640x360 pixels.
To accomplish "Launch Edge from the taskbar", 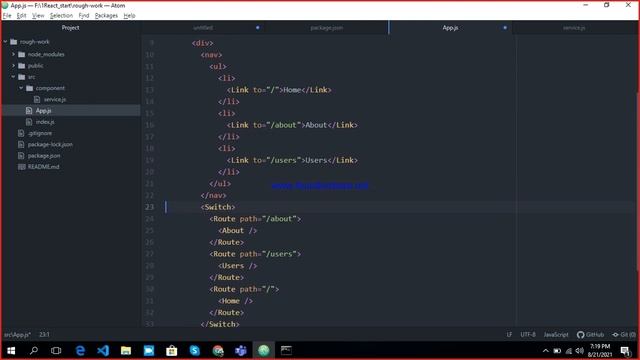I will coord(80,351).
